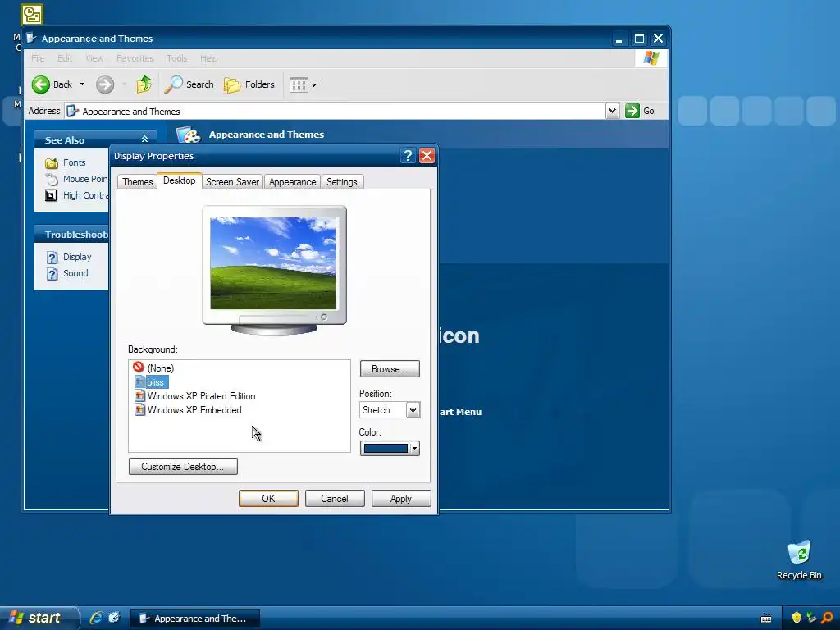Select the Recycle Bin desktop icon
Screen dimensions: 840x630
799,559
